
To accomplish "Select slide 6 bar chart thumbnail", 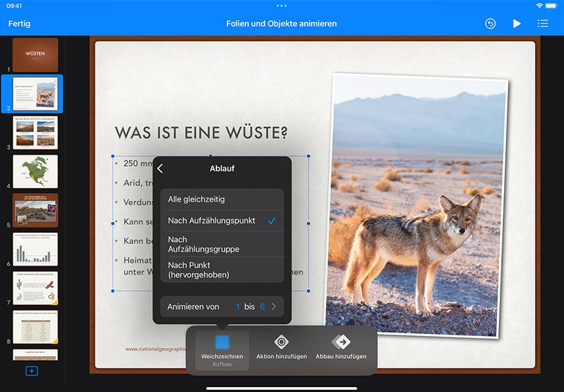I will tap(35, 249).
